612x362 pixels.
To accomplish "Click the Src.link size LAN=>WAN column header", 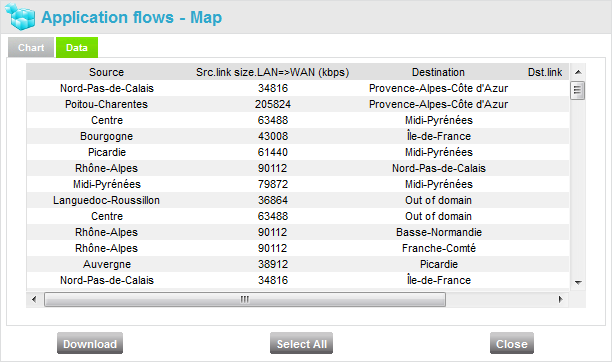I will 272,72.
